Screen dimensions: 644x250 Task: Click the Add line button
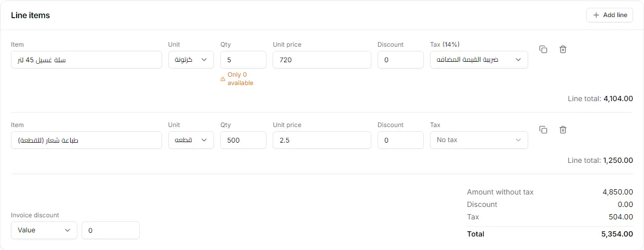[x=610, y=15]
